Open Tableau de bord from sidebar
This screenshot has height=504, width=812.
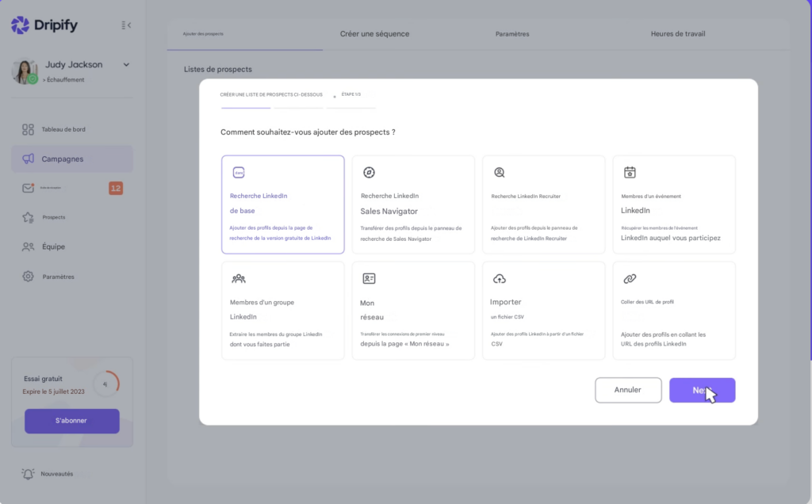tap(29, 129)
